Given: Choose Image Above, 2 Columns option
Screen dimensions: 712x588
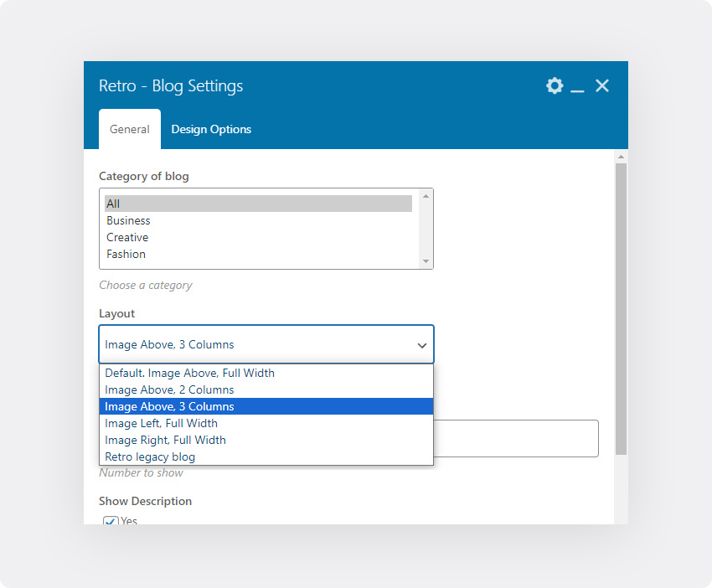Looking at the screenshot, I should click(266, 389).
